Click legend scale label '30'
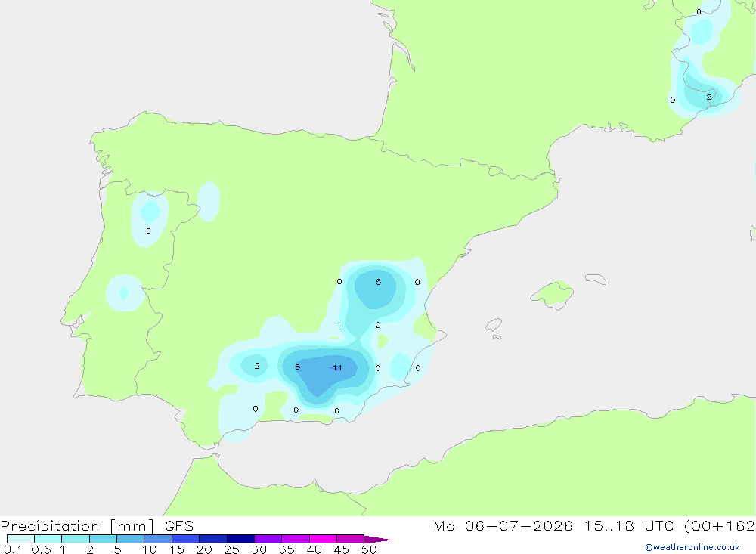756x554 pixels. pyautogui.click(x=259, y=549)
